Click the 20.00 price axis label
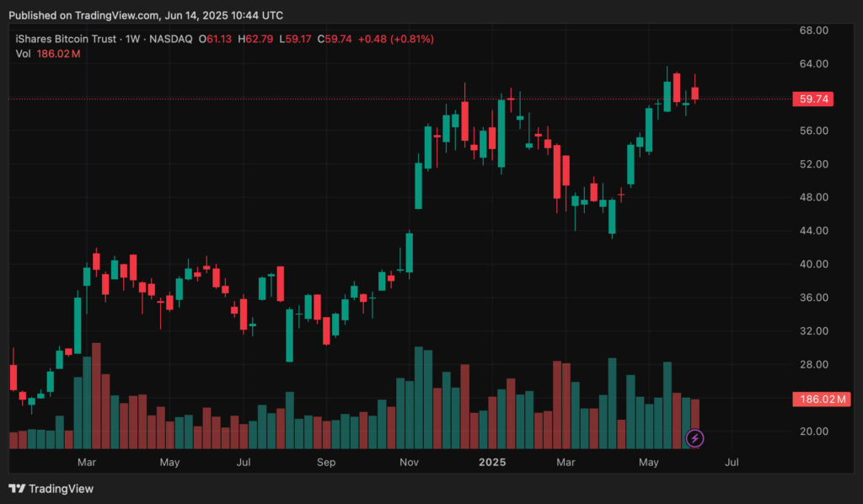863x504 pixels. point(814,432)
